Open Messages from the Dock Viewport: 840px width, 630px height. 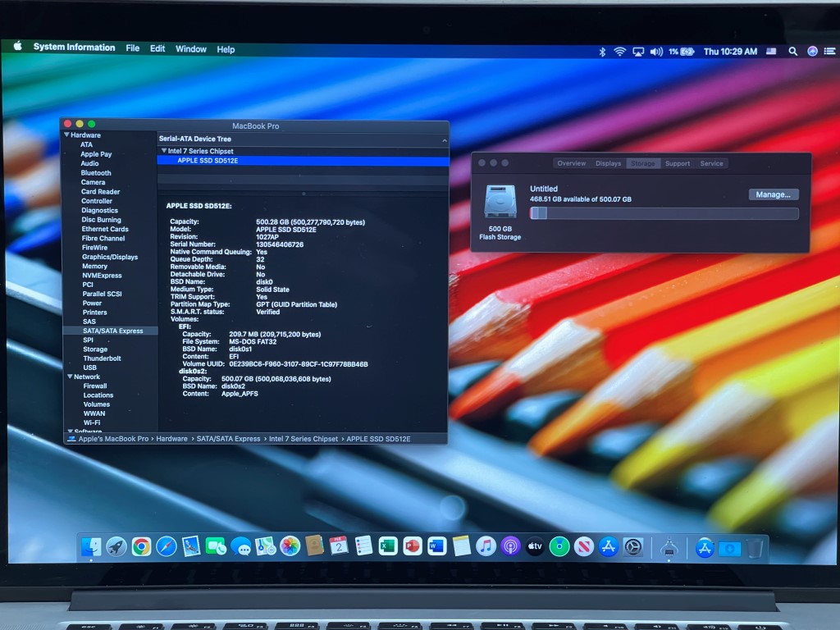coord(240,547)
